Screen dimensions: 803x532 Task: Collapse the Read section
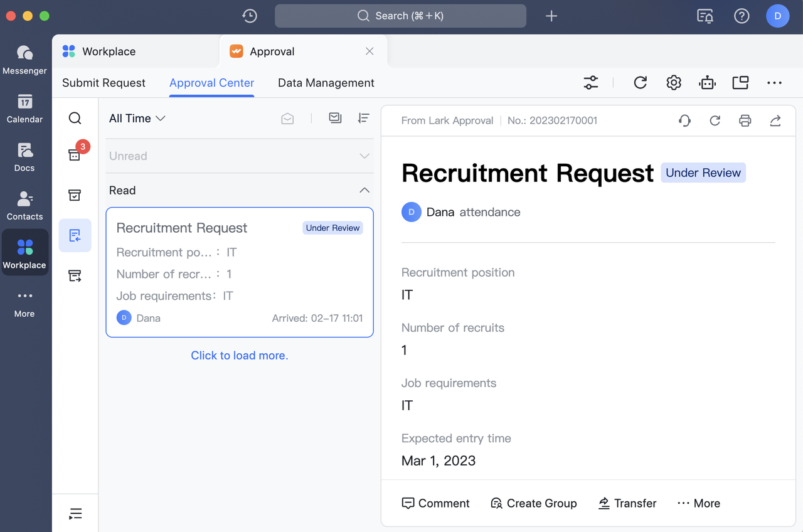click(364, 190)
